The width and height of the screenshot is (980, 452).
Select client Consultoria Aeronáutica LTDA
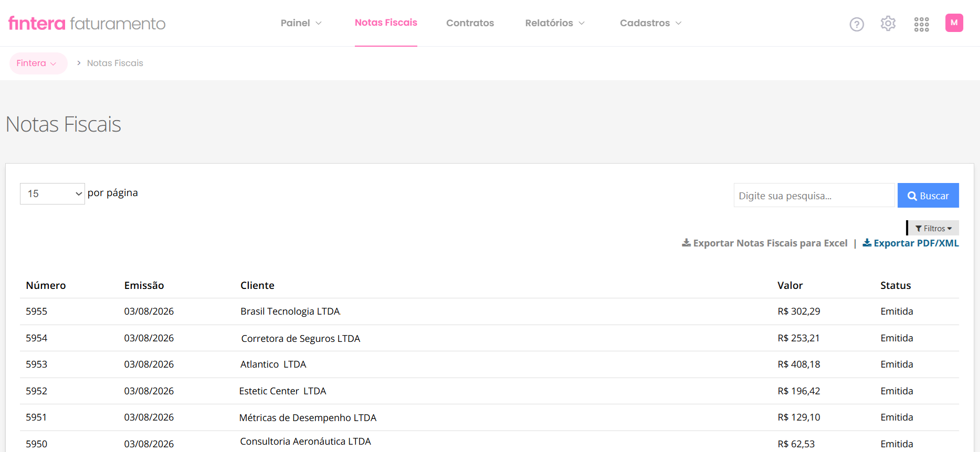(x=305, y=442)
